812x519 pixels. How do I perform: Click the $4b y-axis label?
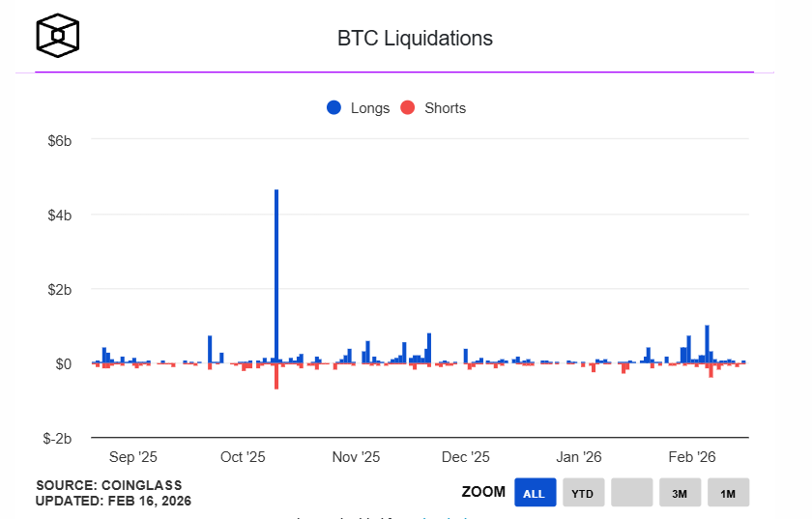point(60,215)
